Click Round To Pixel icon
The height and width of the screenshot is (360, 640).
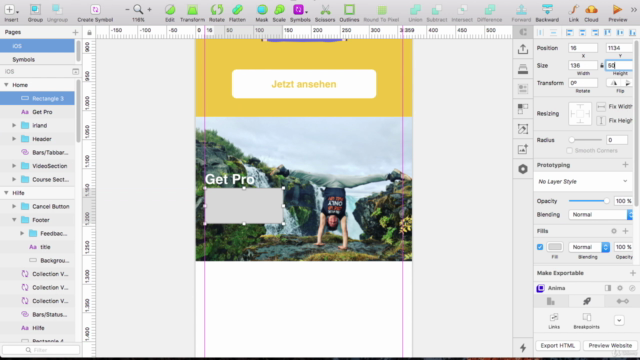click(382, 10)
